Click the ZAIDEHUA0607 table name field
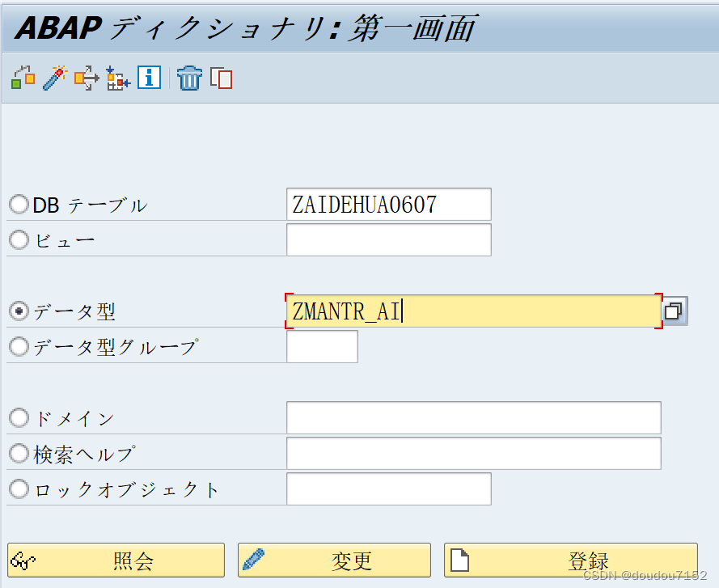Screen dimensions: 719x588 tap(388, 205)
